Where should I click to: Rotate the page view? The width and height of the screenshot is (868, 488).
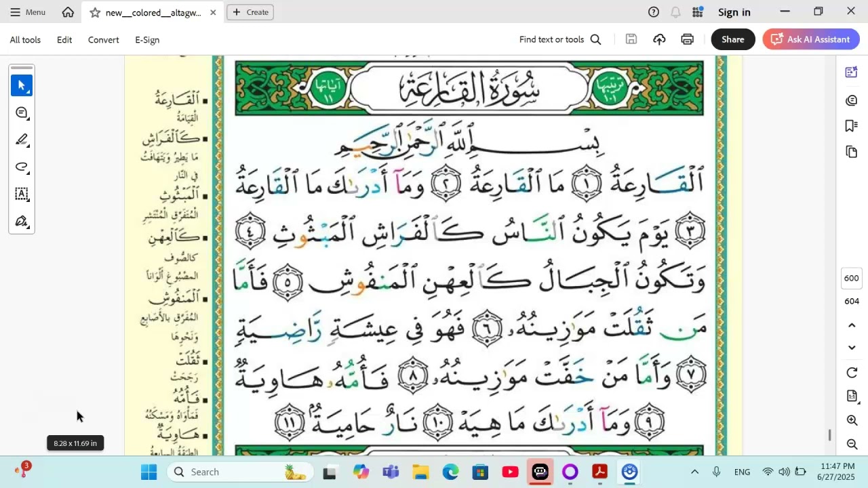(x=852, y=373)
